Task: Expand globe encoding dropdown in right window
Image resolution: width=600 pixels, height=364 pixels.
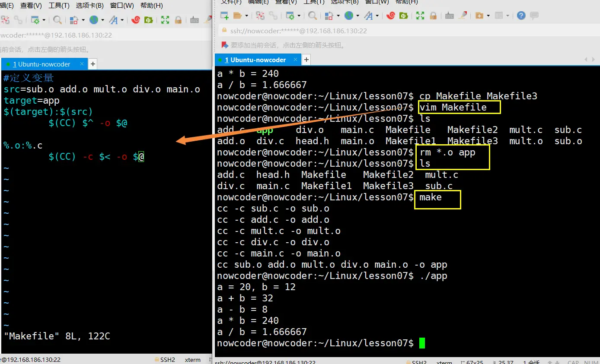Action: coord(357,16)
